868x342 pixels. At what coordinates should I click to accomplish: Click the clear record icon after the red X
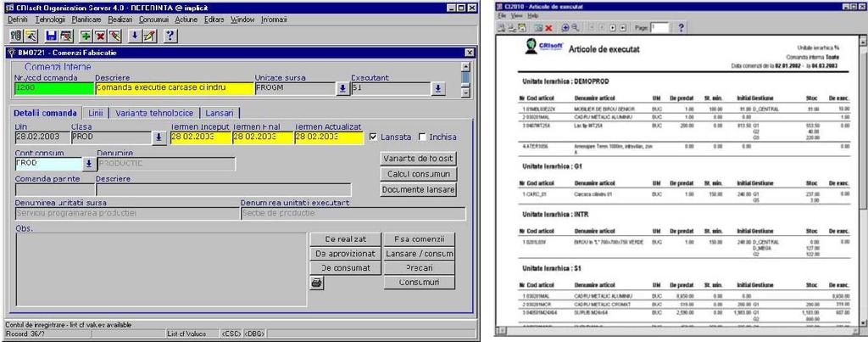click(x=114, y=36)
